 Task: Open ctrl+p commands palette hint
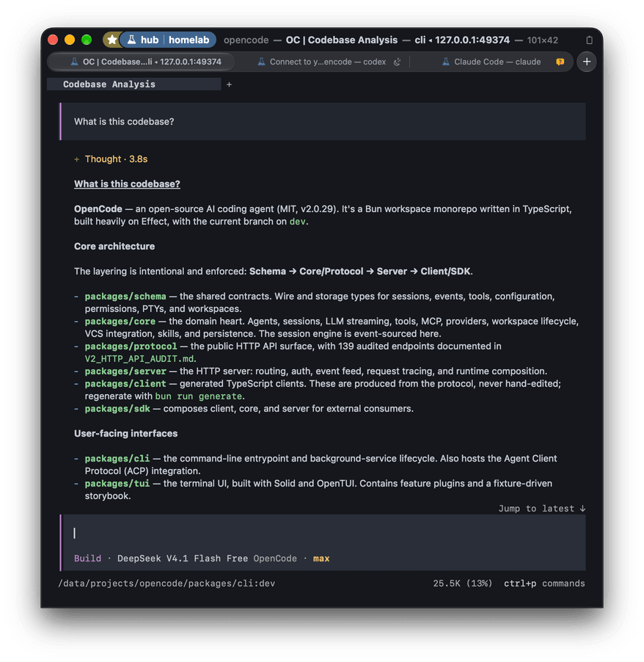pos(544,583)
